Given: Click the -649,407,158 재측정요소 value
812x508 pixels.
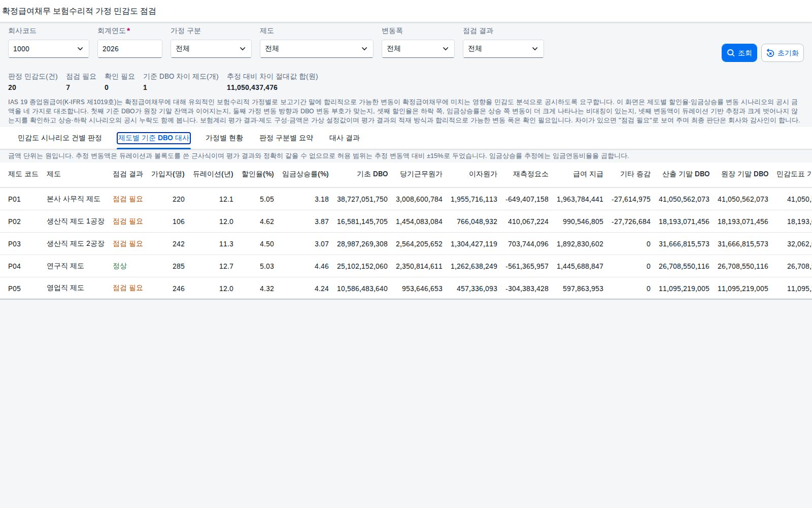Looking at the screenshot, I should pos(527,199).
